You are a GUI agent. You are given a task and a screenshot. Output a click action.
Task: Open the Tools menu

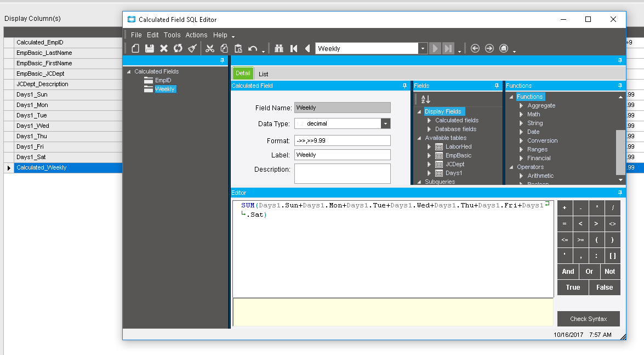[x=172, y=35]
